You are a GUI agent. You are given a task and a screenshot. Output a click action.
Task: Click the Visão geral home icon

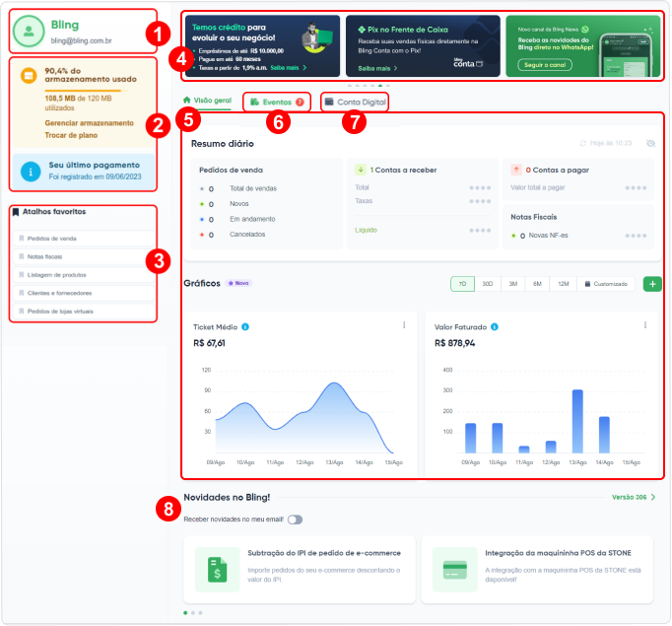[x=187, y=100]
